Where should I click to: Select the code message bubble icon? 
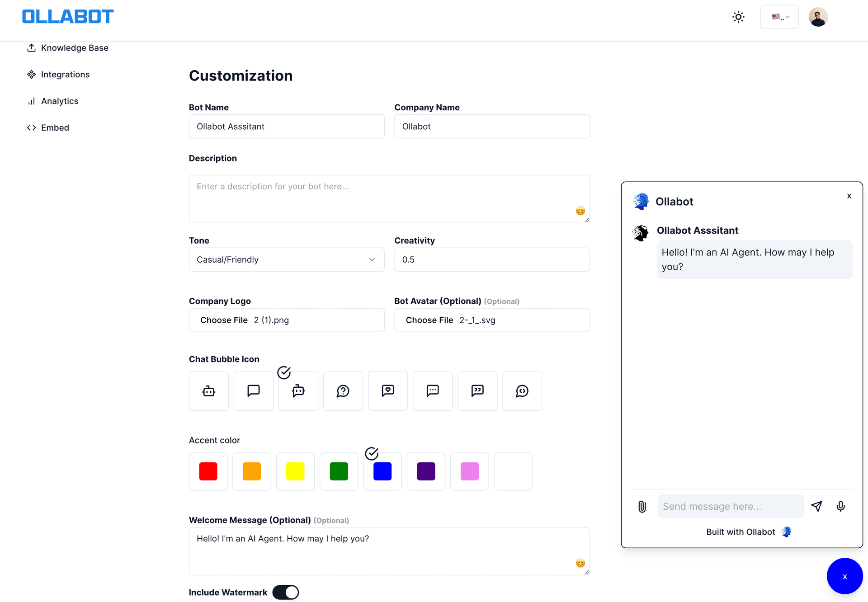522,391
